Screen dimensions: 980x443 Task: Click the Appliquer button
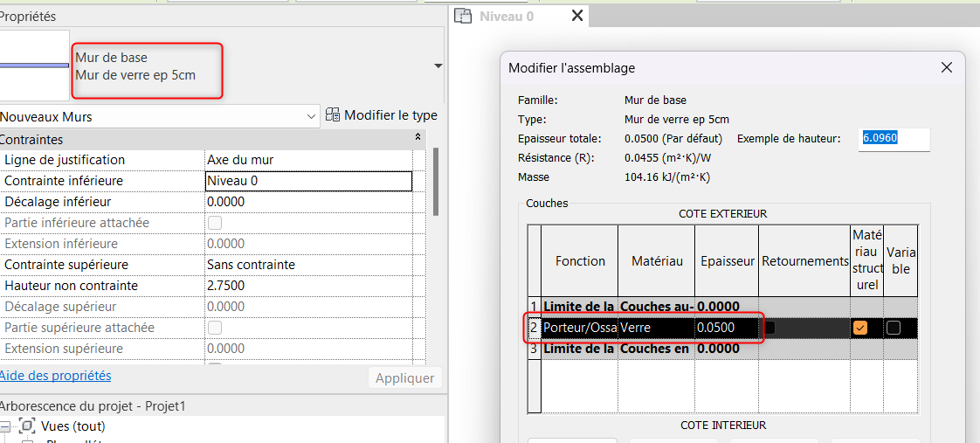405,378
